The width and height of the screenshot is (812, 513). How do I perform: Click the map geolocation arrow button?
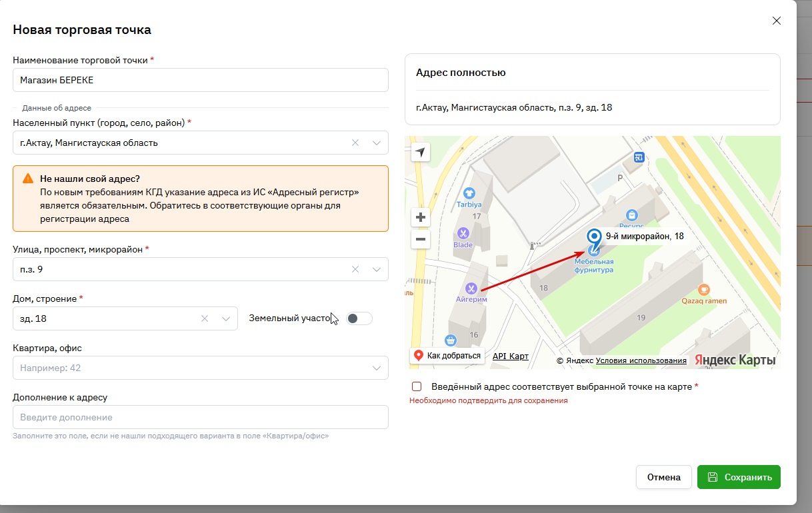tap(420, 152)
